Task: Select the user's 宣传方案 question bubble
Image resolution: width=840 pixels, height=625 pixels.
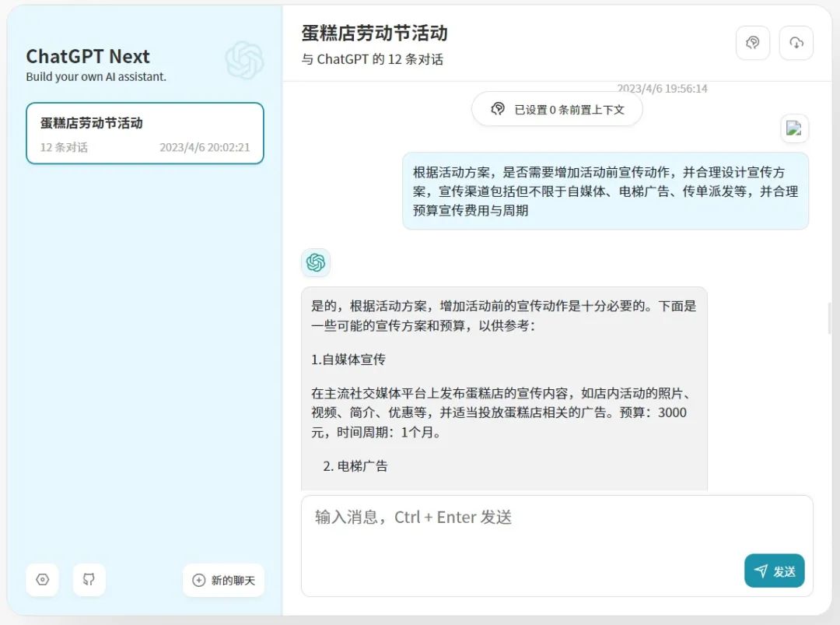Action: click(605, 191)
